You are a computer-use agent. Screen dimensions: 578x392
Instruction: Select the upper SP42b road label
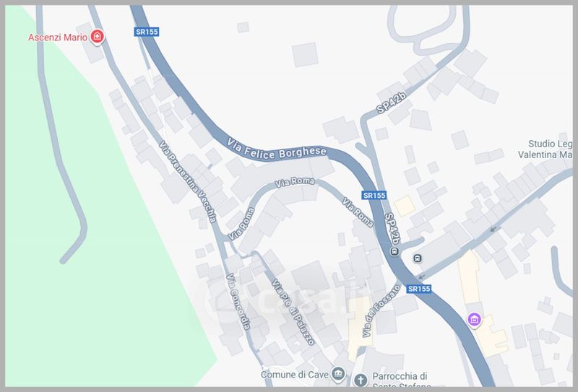(391, 103)
